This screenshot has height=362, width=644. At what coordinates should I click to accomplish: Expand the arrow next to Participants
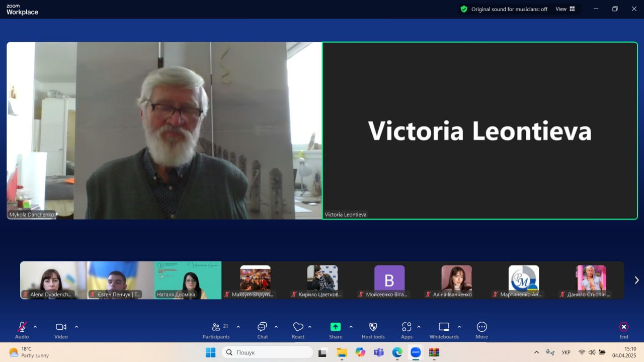[238, 327]
